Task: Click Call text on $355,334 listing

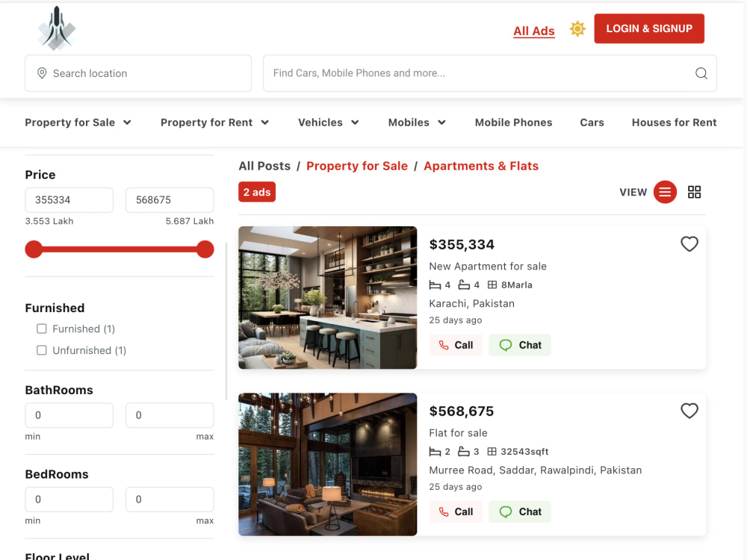Action: pos(464,345)
